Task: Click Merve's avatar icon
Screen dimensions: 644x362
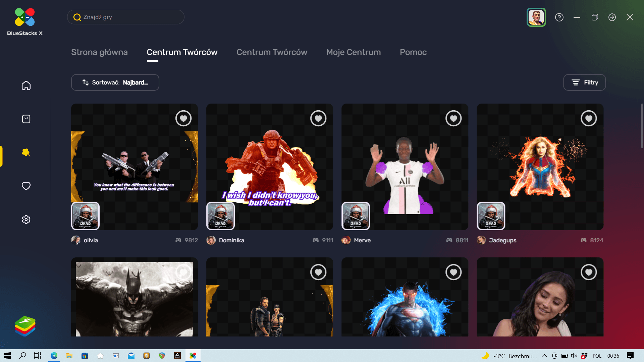Action: click(x=346, y=240)
